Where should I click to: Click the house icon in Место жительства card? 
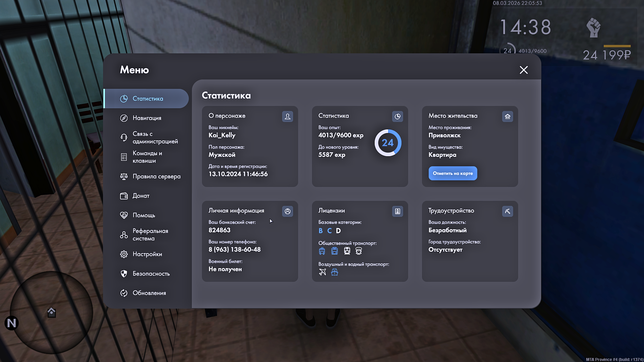point(507,116)
